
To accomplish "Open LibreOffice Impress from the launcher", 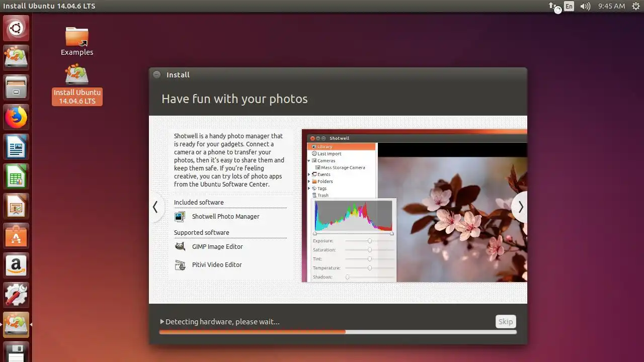I will click(16, 206).
